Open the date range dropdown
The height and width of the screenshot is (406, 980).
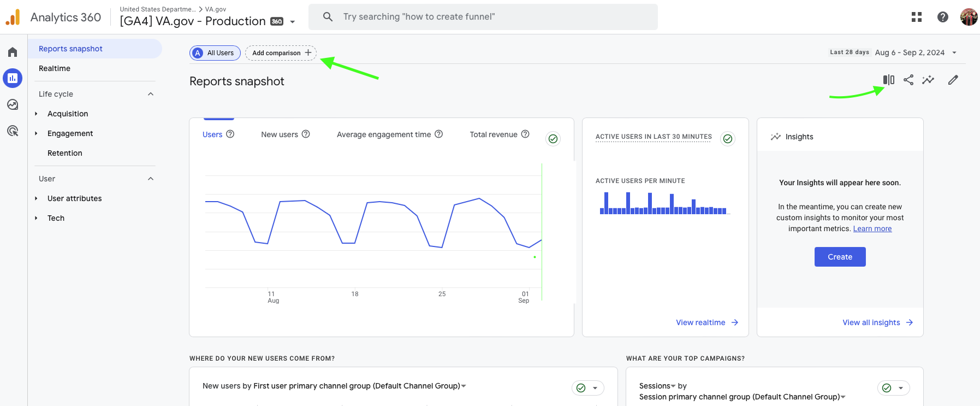914,52
